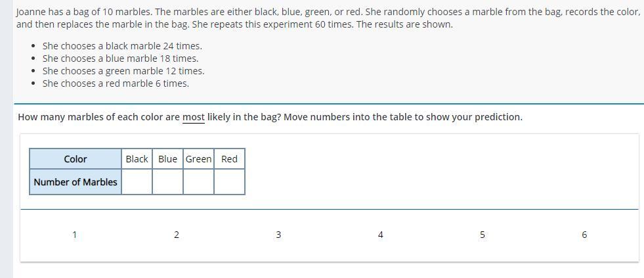Screen dimensions: 644x278
Task: Choose the number 6 tile
Action: (x=584, y=235)
